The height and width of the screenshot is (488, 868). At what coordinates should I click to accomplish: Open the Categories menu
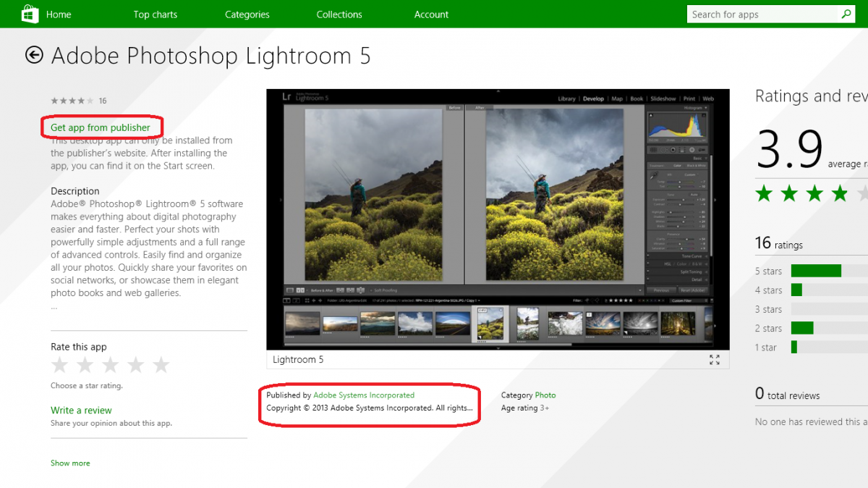pos(247,14)
